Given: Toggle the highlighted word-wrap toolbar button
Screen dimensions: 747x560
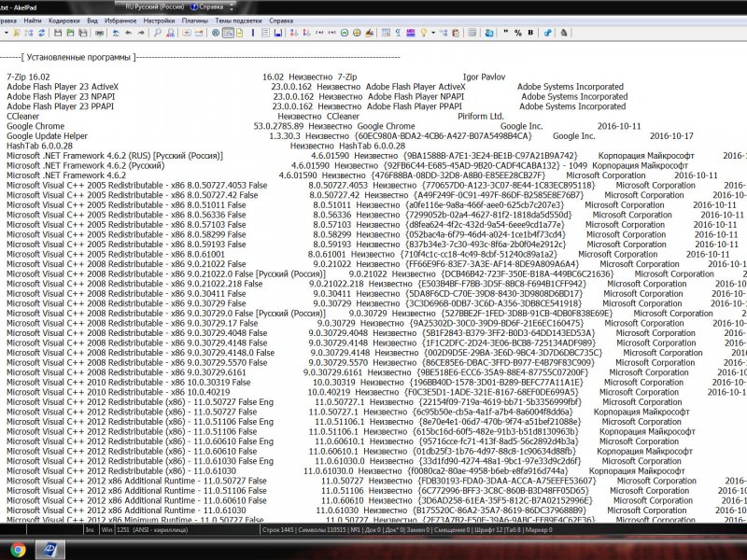Looking at the screenshot, I should coord(228,33).
